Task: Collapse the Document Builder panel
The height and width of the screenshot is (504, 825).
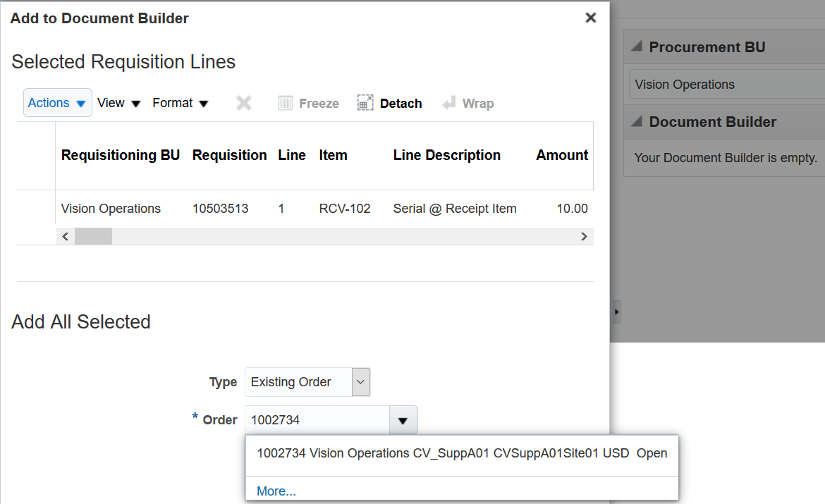Action: (637, 122)
